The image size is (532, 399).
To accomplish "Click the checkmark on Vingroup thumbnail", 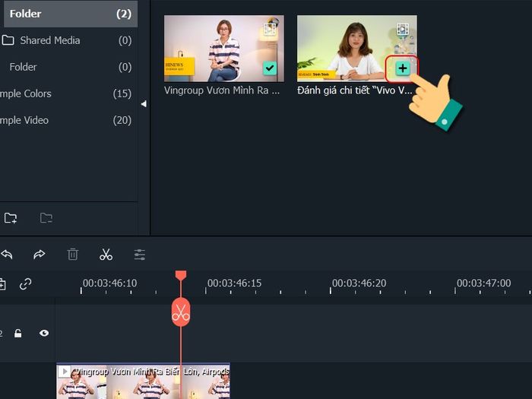I will click(x=270, y=68).
